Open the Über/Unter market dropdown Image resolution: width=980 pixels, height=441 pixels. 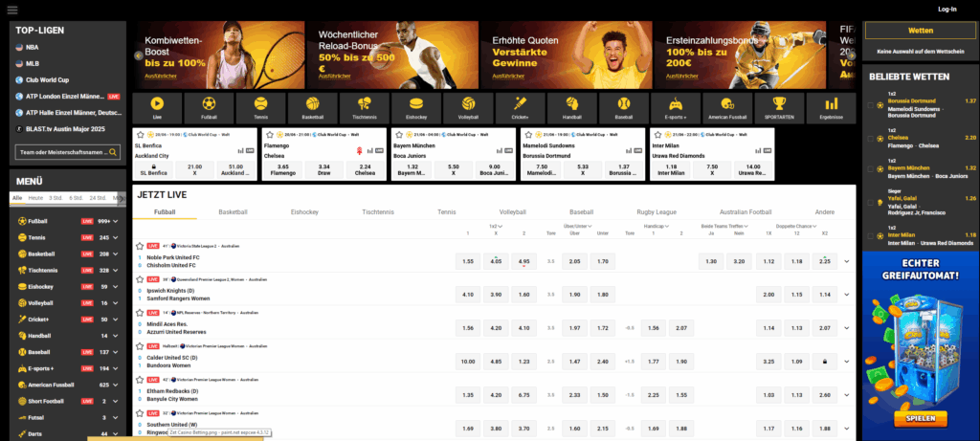(578, 226)
